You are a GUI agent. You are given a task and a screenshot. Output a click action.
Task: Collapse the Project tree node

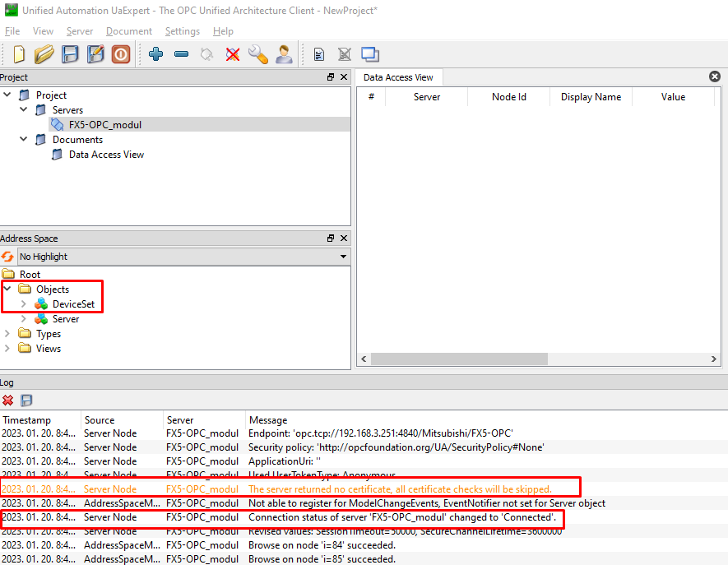coord(7,95)
